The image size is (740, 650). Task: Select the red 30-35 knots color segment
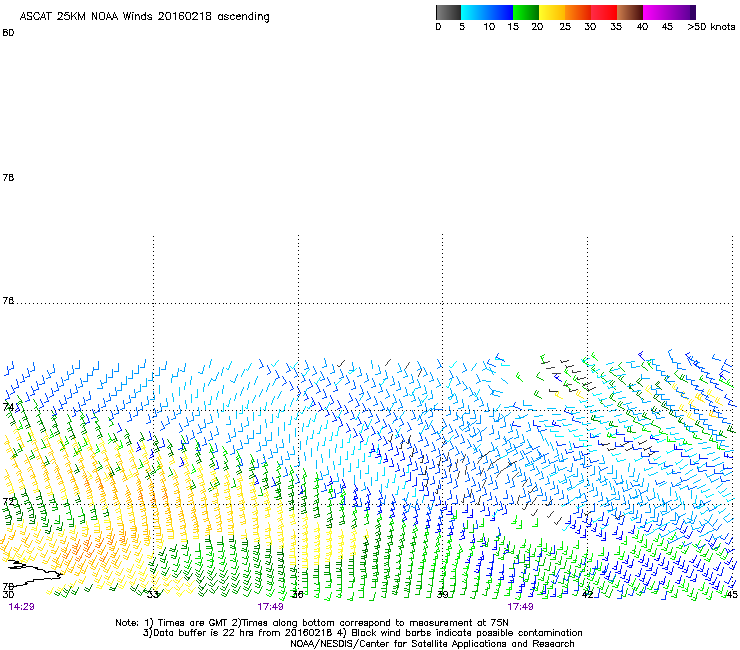click(x=604, y=12)
